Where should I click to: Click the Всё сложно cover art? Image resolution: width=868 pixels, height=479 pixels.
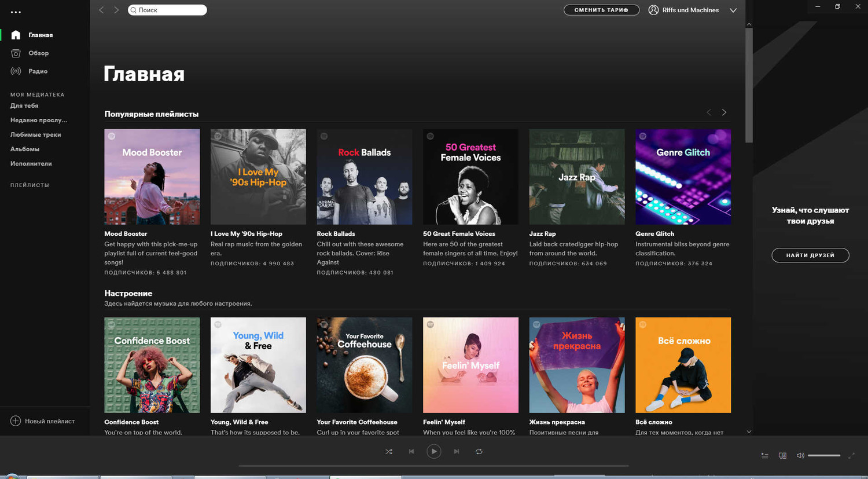(683, 365)
